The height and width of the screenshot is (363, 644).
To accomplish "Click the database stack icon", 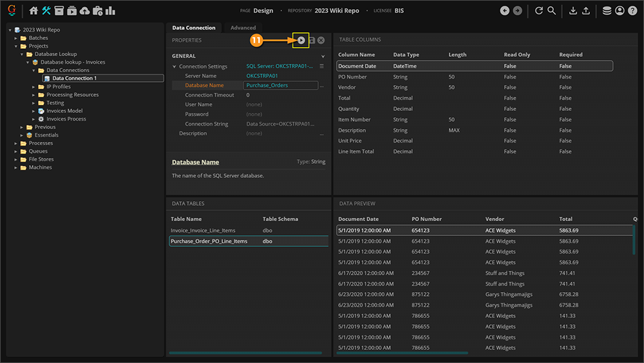I will coord(607,11).
